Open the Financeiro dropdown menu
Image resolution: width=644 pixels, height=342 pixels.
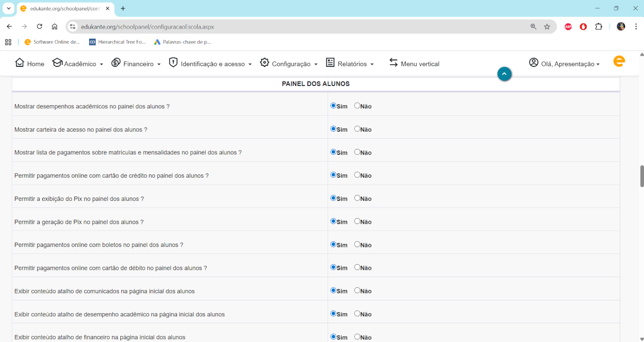click(136, 64)
